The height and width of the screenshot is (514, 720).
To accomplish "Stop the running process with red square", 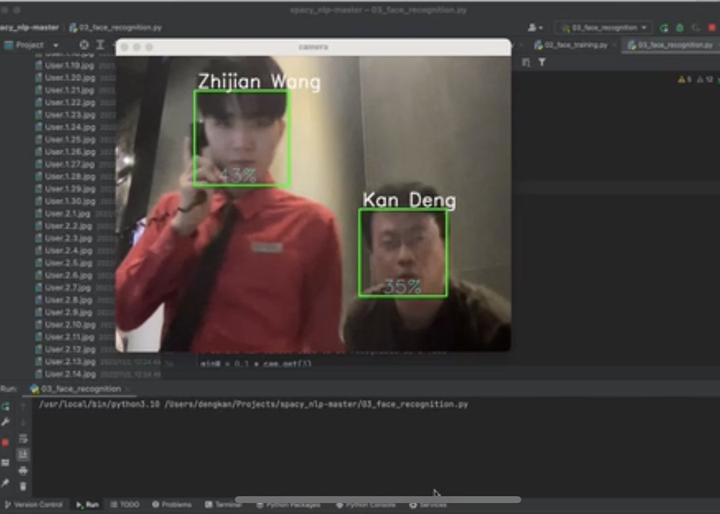I will pos(6,442).
